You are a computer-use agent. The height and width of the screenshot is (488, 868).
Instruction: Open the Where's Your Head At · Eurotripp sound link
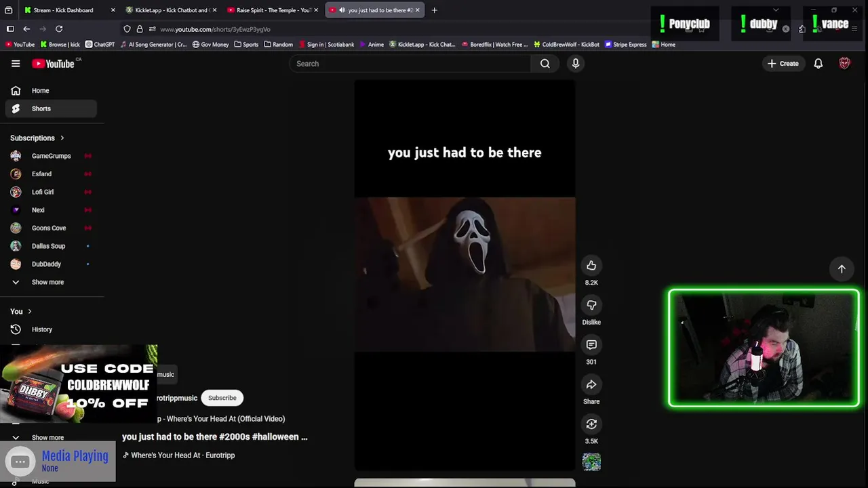[x=179, y=455]
